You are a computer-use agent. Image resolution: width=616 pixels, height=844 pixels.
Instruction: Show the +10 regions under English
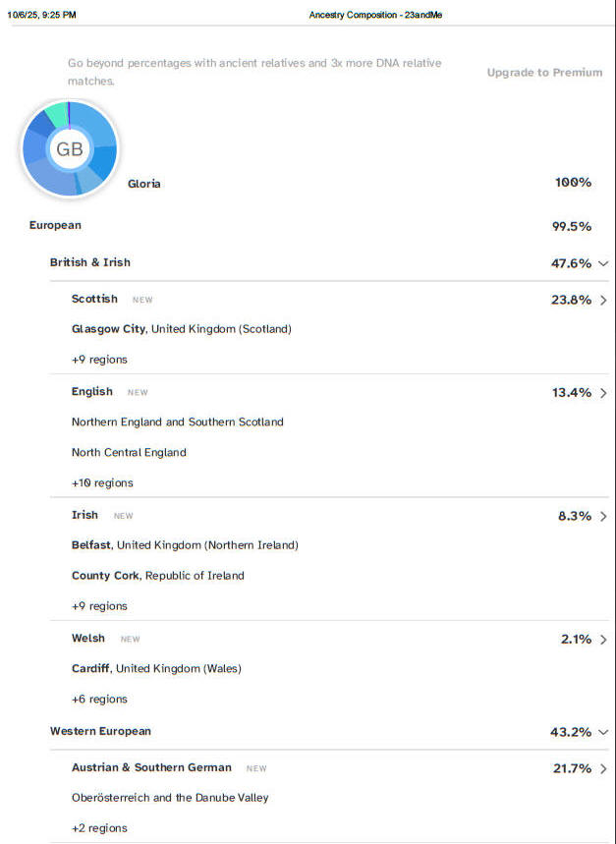[102, 483]
